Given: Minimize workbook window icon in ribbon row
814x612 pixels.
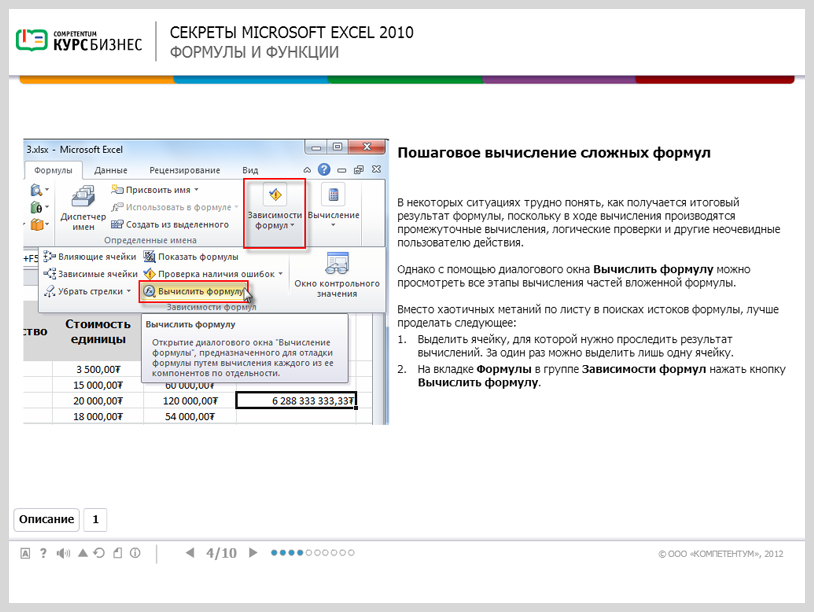Looking at the screenshot, I should click(x=342, y=170).
